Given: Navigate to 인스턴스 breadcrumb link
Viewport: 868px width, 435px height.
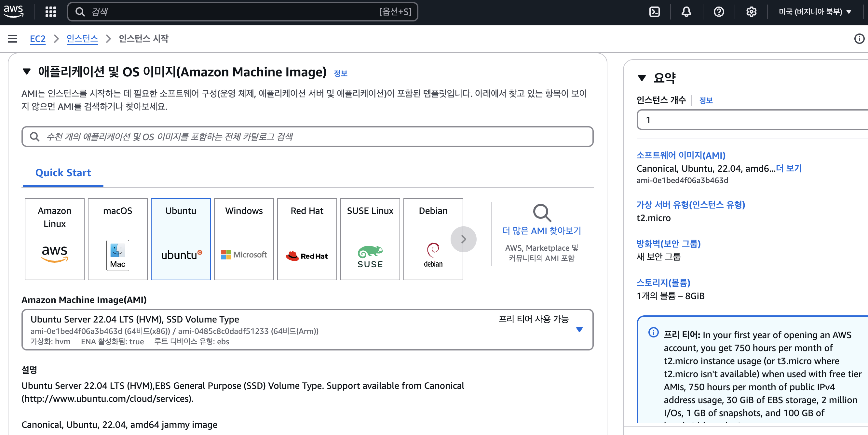Looking at the screenshot, I should pos(82,38).
